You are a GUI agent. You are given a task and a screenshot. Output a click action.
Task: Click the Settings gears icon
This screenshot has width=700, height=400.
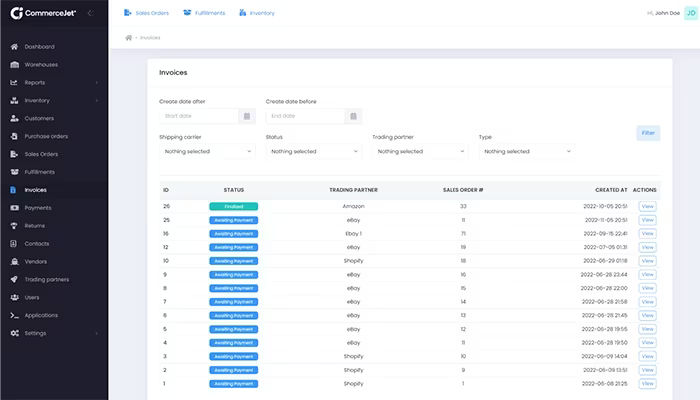(x=14, y=333)
